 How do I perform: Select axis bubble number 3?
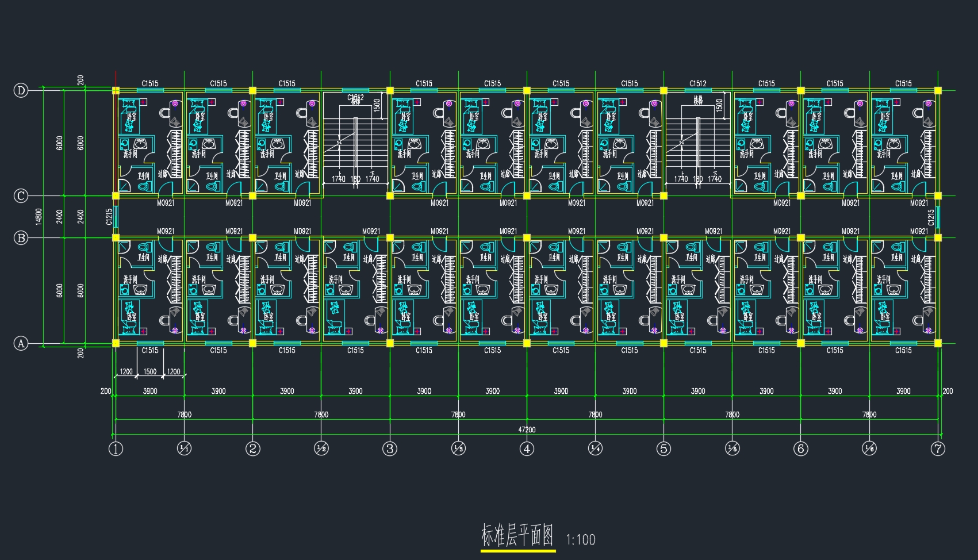(390, 449)
